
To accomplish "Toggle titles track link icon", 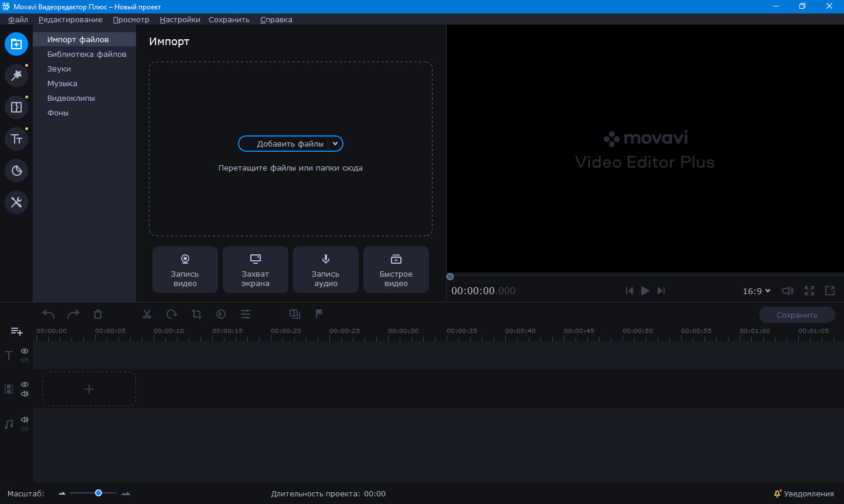I will click(25, 360).
